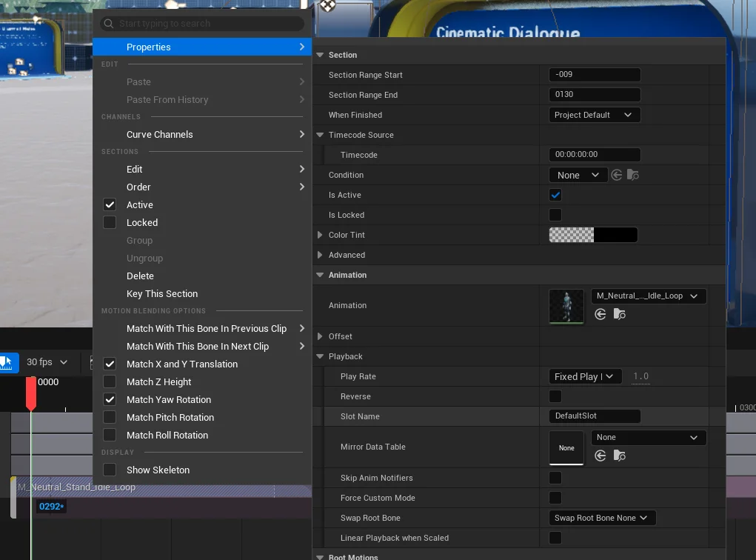Toggle the Active section checkbox in menu
The width and height of the screenshot is (756, 560).
110,204
